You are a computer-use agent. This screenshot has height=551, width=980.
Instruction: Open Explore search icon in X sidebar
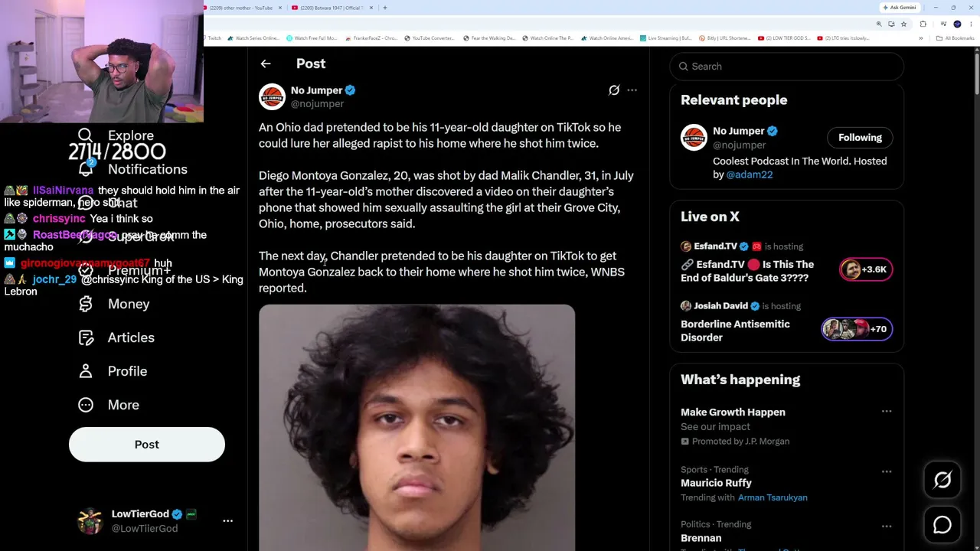(x=85, y=135)
